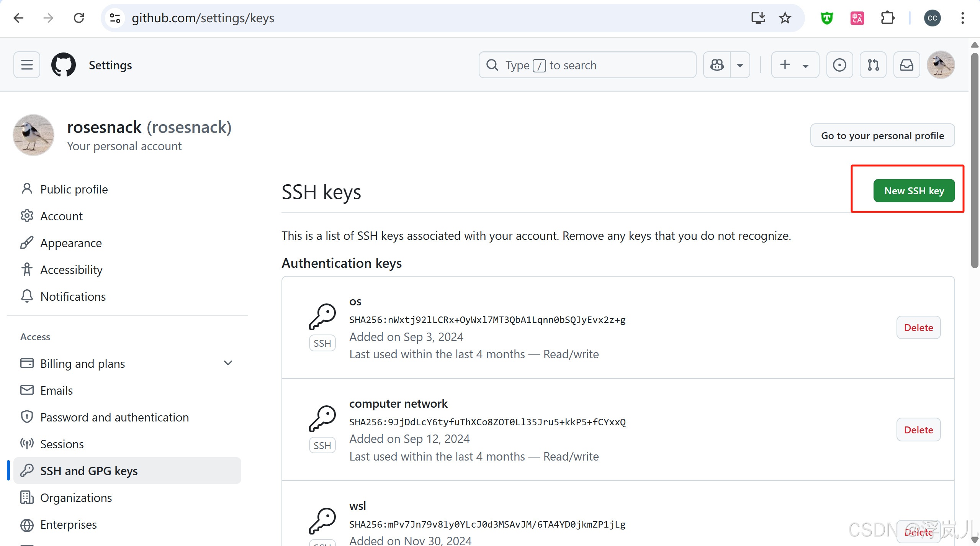Open Password and authentication settings
Image resolution: width=980 pixels, height=546 pixels.
115,417
